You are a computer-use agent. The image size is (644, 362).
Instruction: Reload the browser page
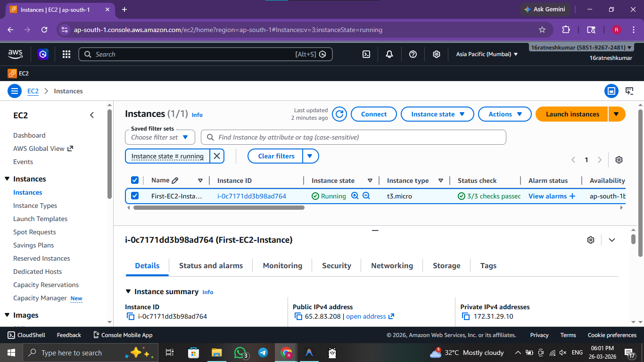coord(44,30)
